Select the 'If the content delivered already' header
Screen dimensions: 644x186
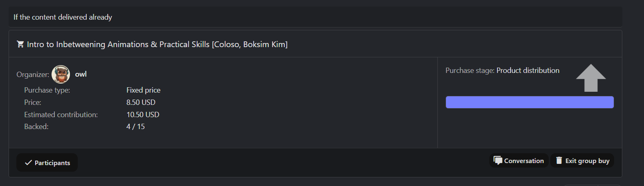click(x=63, y=17)
